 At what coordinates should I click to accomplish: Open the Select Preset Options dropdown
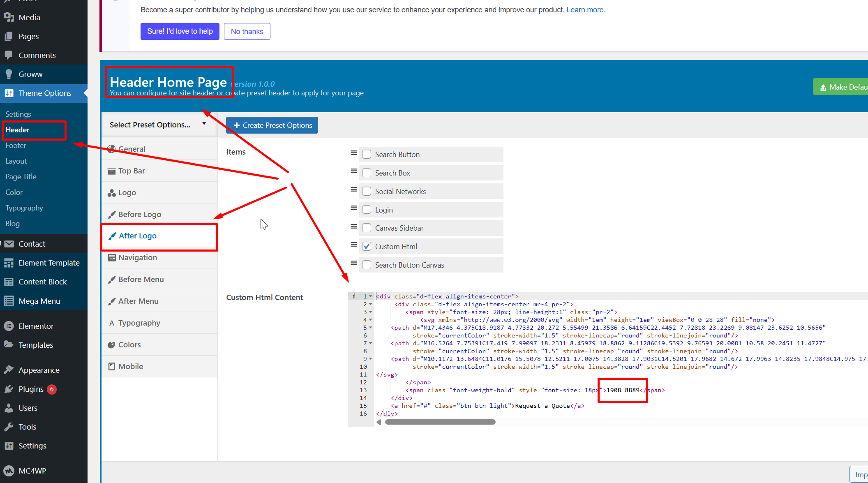(158, 125)
